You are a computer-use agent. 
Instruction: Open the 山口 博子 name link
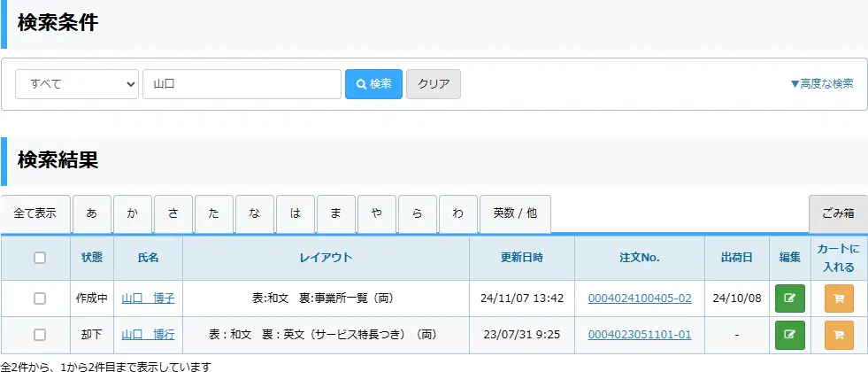[x=148, y=298]
